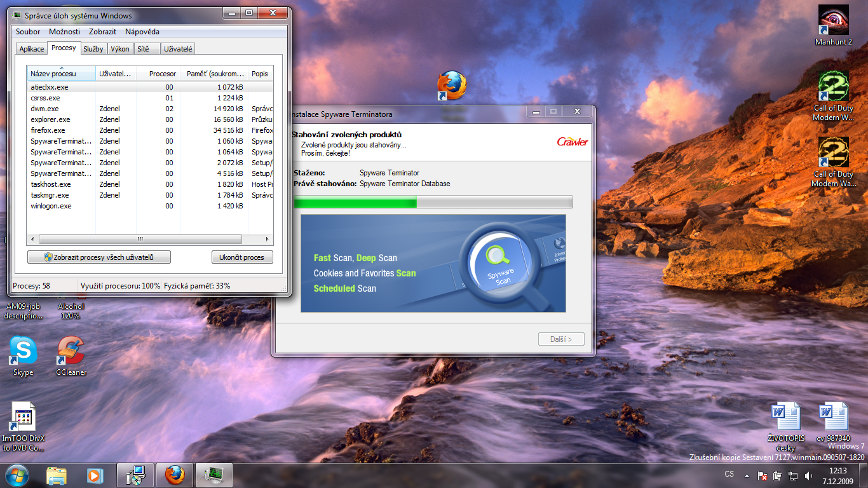The image size is (868, 488).
Task: Select the dwm.exe process
Action: (150, 109)
